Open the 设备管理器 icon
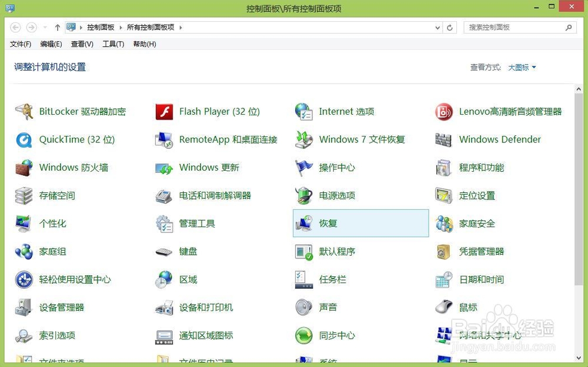Screen dimensions: 588x367 point(24,308)
